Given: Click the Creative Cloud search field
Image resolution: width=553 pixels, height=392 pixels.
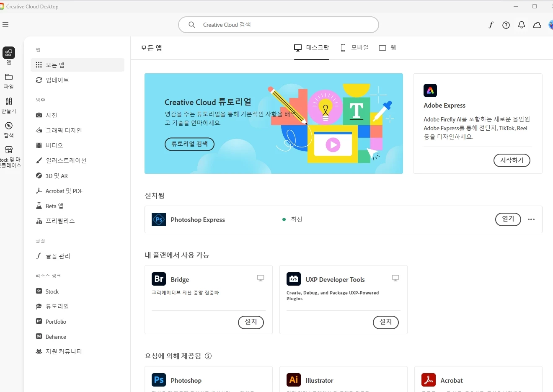Looking at the screenshot, I should pos(279,25).
